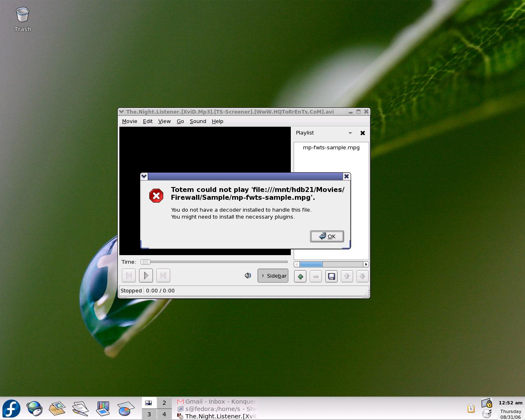
Task: Launch the email client stamp icon
Action: tap(57, 409)
